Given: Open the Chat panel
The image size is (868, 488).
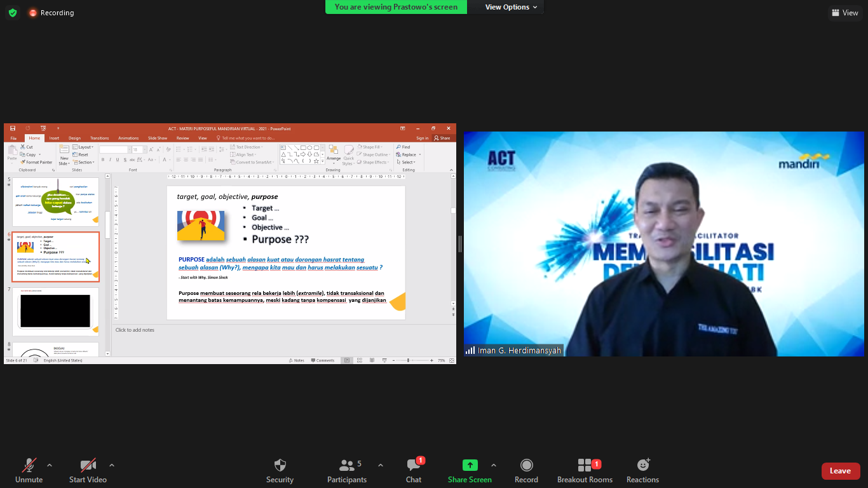Looking at the screenshot, I should coord(414,465).
